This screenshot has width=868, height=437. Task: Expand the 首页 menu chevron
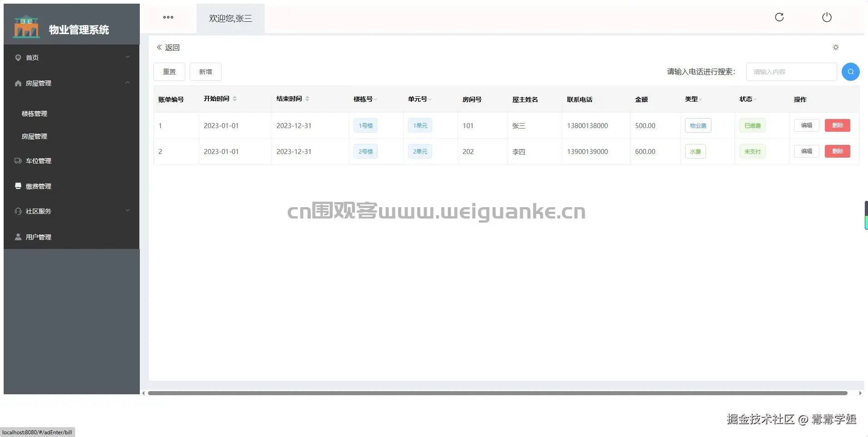tap(128, 57)
